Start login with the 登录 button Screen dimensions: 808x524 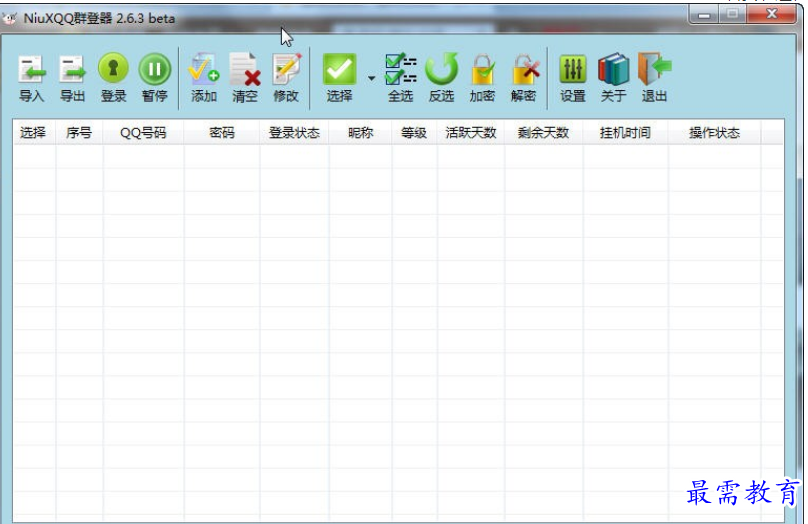point(113,77)
